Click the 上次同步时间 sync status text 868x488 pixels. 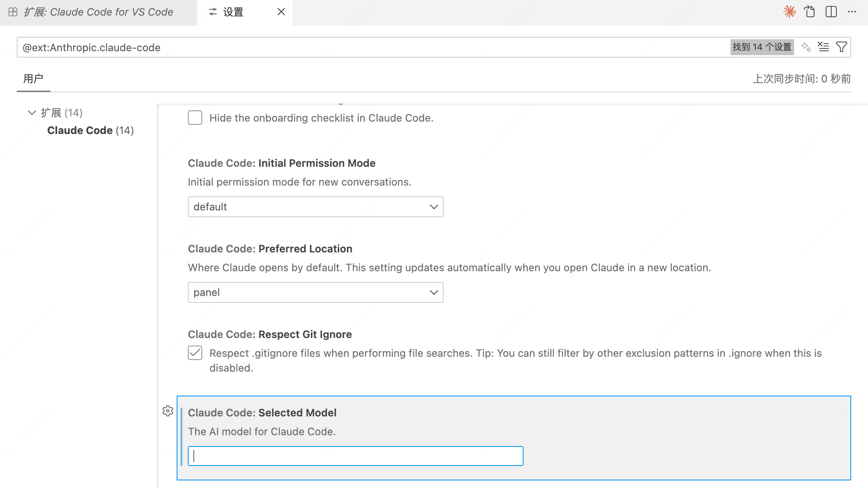tap(802, 79)
